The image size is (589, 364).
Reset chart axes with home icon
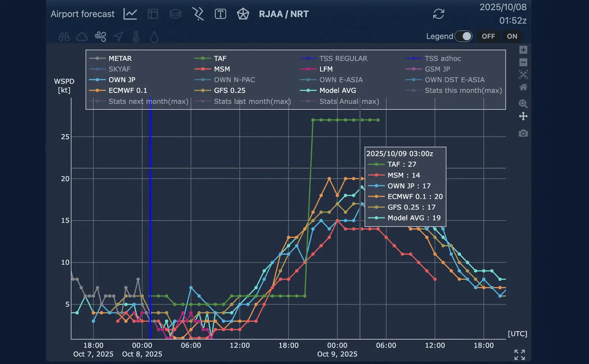click(523, 87)
